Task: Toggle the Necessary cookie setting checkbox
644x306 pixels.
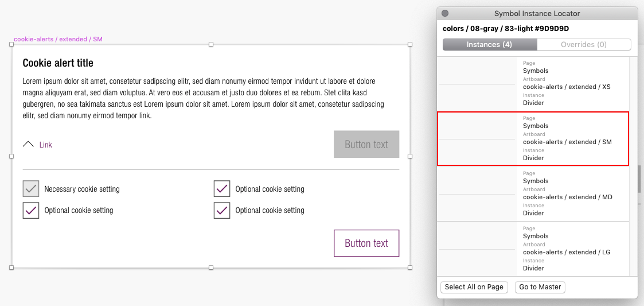Action: coord(31,189)
